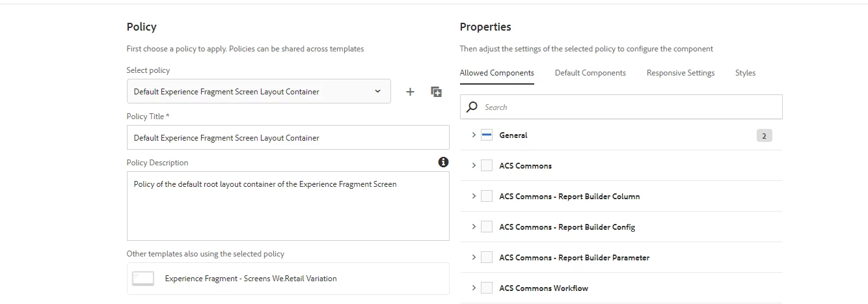The image size is (868, 304).
Task: Expand the General component group chevron
Action: [x=474, y=135]
